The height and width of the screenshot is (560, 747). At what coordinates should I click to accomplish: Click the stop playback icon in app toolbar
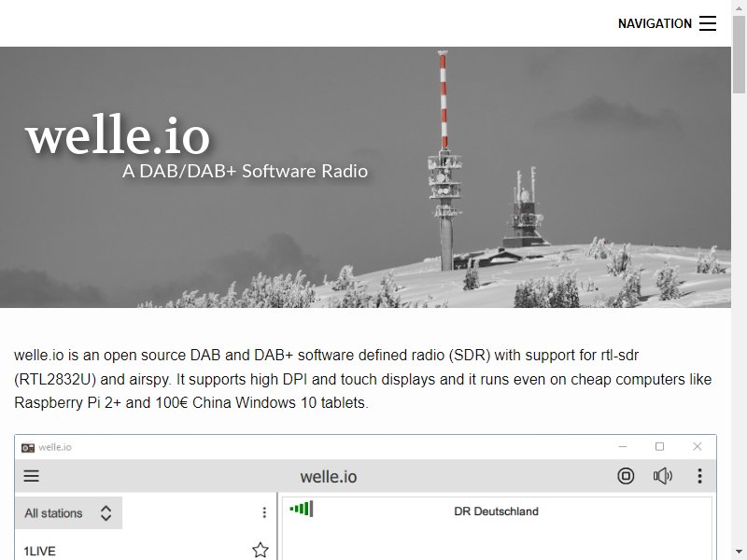626,476
